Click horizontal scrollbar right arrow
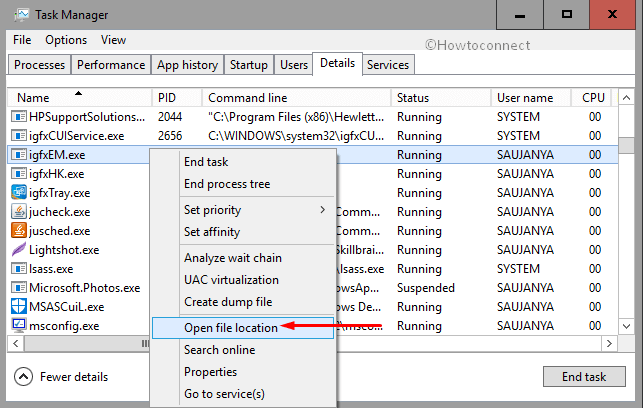Viewport: 643px width, 408px height. click(609, 343)
